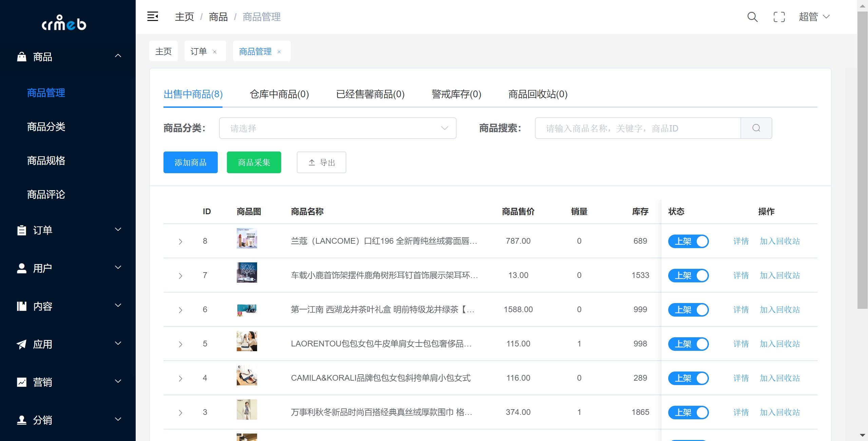Close the 订单 tab with its x
The height and width of the screenshot is (441, 868).
(215, 52)
